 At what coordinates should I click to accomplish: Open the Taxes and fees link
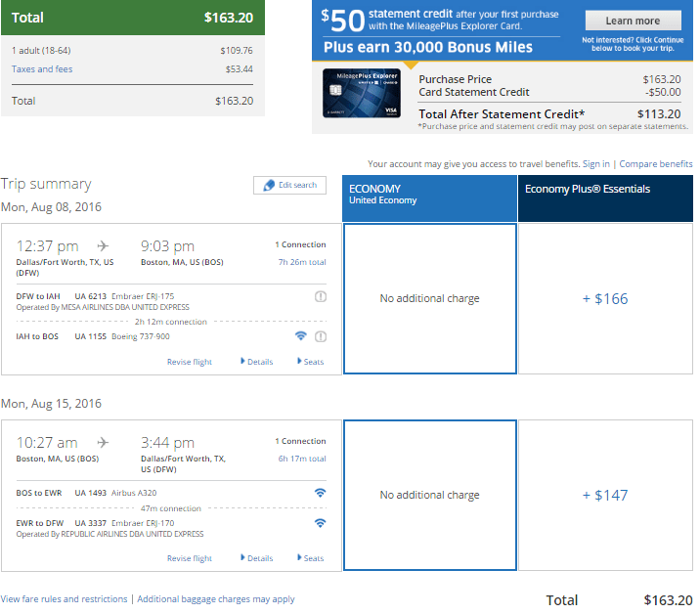(42, 69)
